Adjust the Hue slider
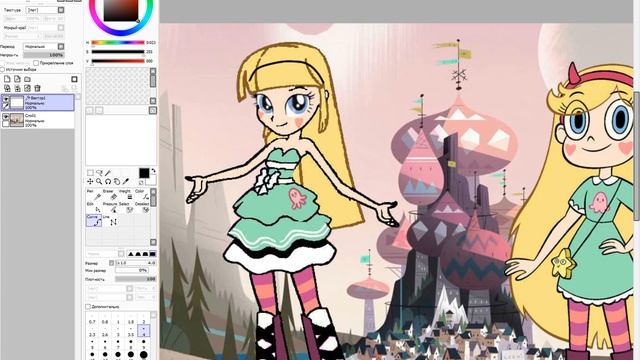This screenshot has width=640, height=360. (118, 42)
